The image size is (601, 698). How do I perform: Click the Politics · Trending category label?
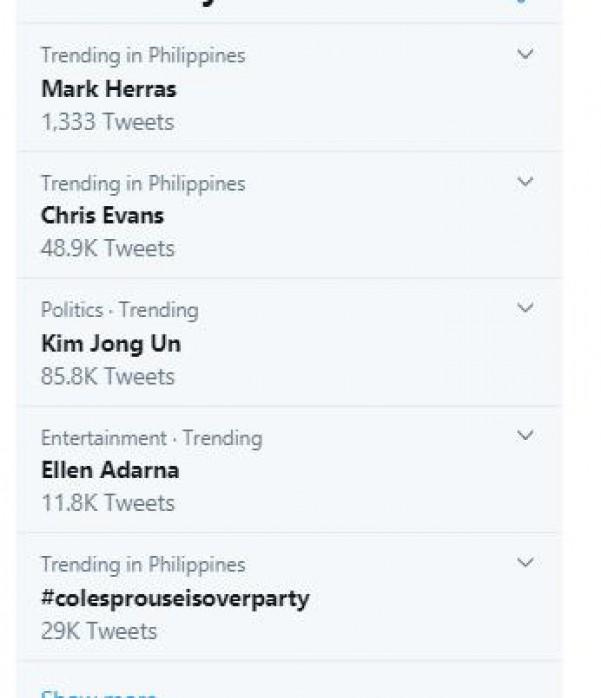[x=119, y=310]
